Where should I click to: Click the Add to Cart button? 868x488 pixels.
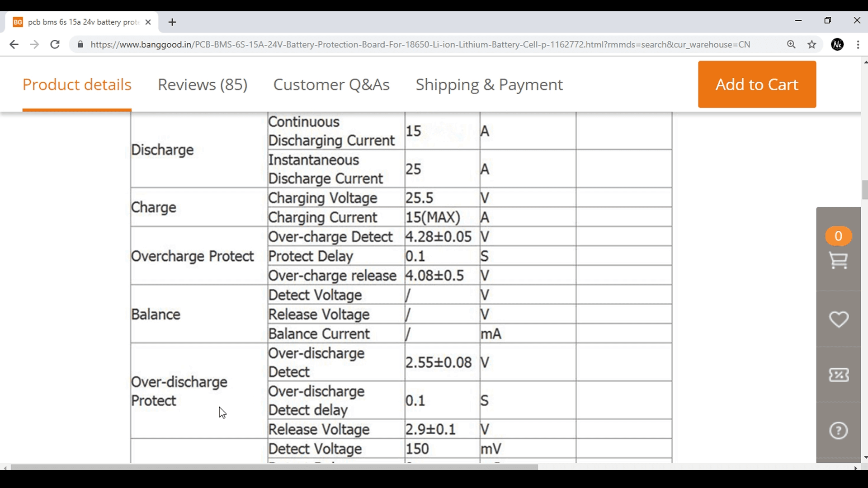757,84
